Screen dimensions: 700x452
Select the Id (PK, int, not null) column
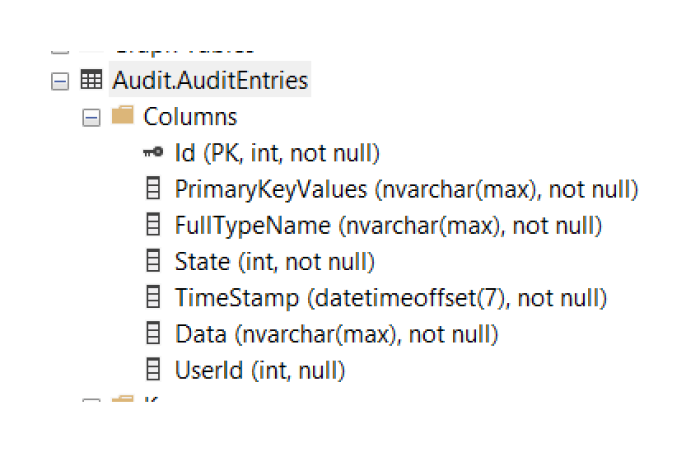tap(277, 153)
